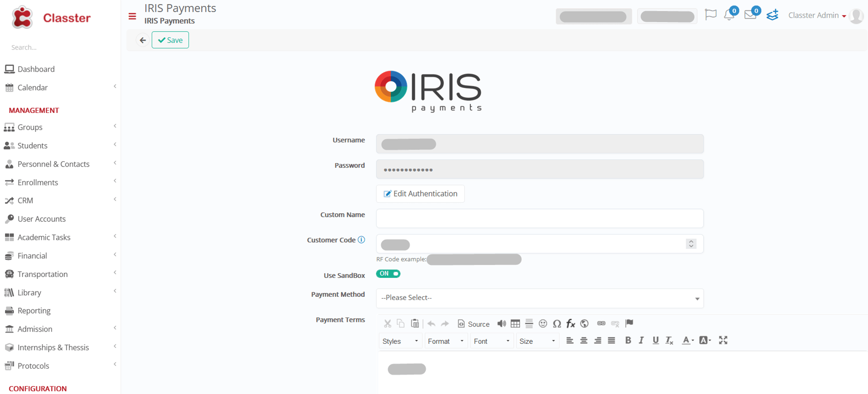
Task: Open the Size dropdown
Action: point(537,341)
